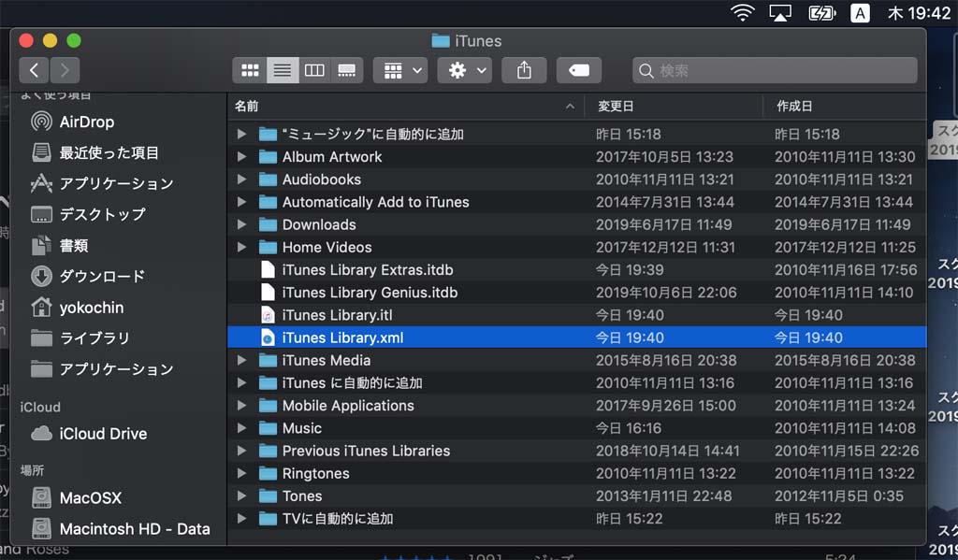Open ダウンロード in the sidebar
The width and height of the screenshot is (958, 560).
[x=88, y=276]
